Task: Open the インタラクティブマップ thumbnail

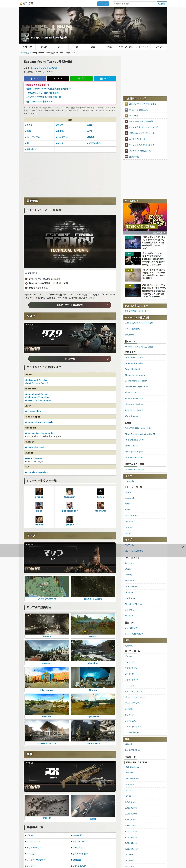Action: point(47,587)
